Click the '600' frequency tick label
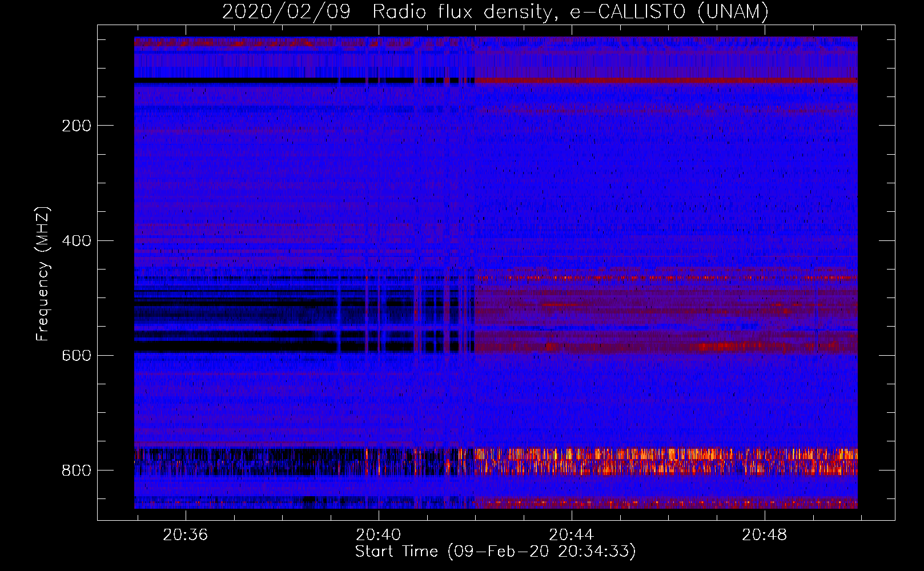The height and width of the screenshot is (571, 924). pos(77,355)
